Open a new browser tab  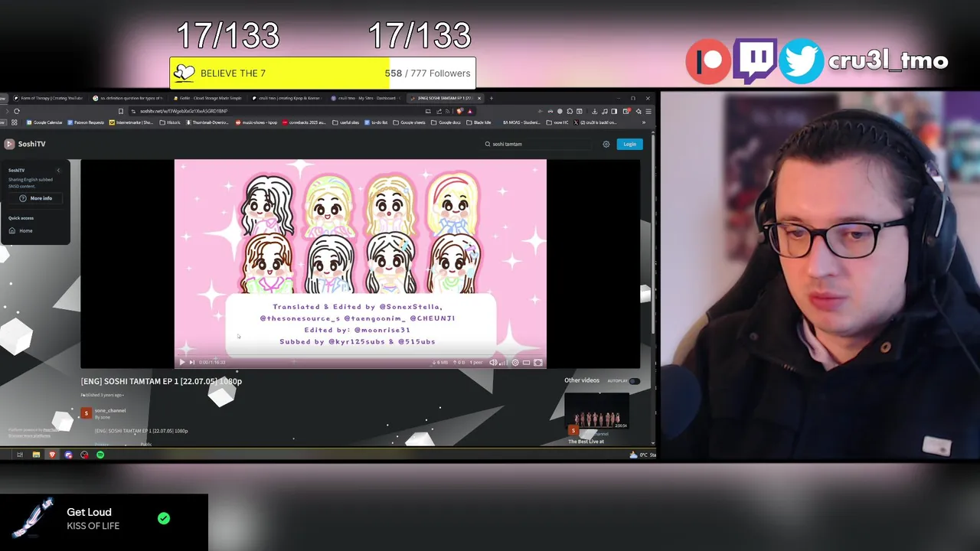tap(492, 98)
